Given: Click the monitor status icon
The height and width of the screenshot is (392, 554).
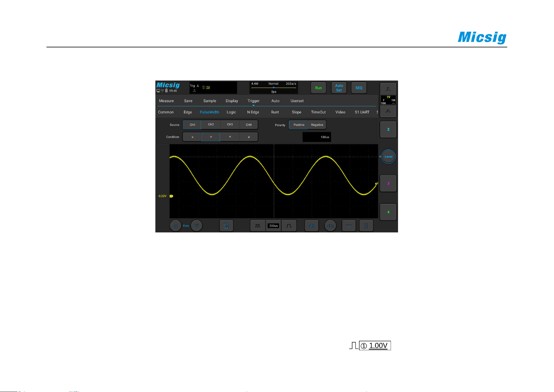Looking at the screenshot, I should pos(158,91).
